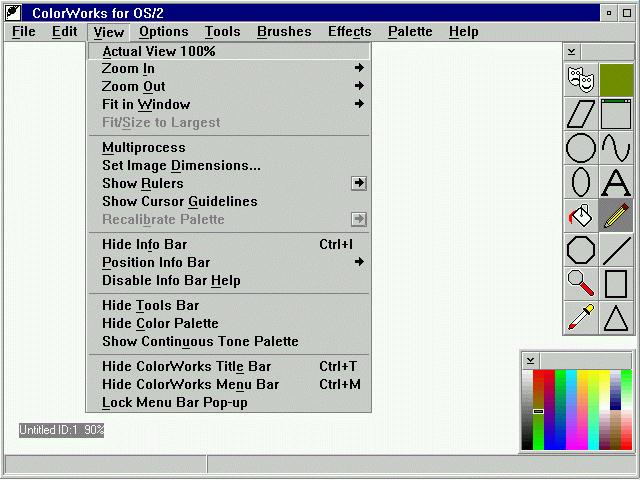The image size is (640, 480).
Task: Minimize the ColorWorks window
Action: coord(609,13)
